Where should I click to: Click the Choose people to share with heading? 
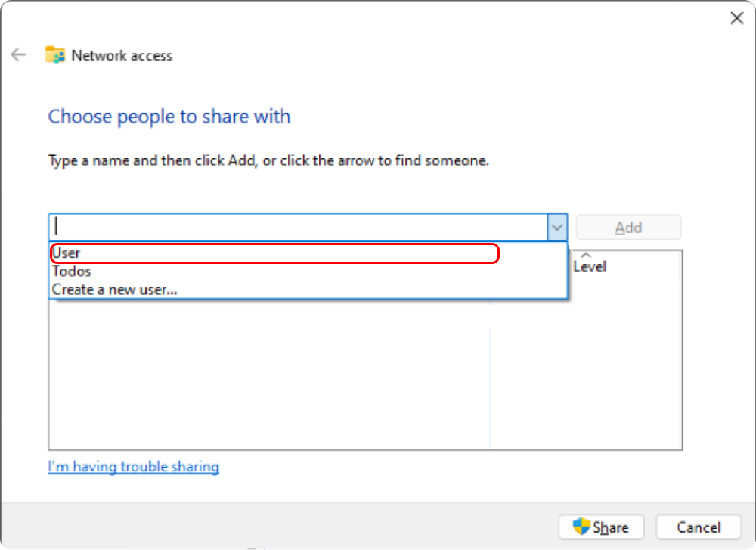(x=169, y=117)
